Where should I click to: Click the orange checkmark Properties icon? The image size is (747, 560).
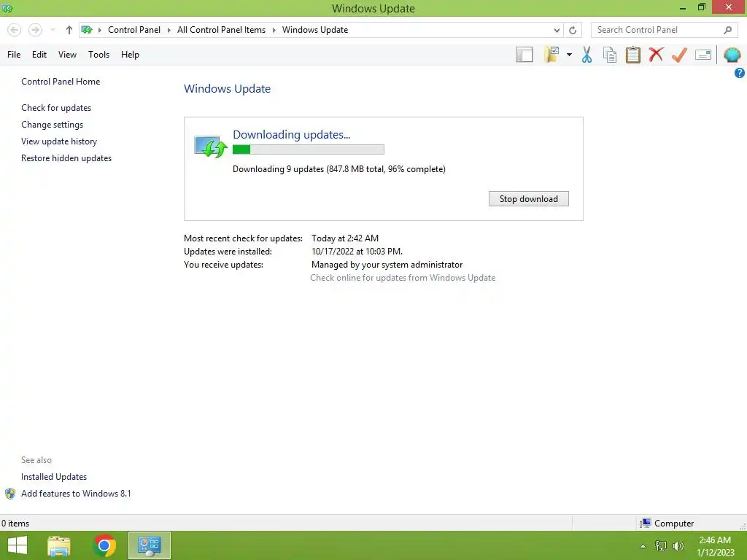(679, 55)
